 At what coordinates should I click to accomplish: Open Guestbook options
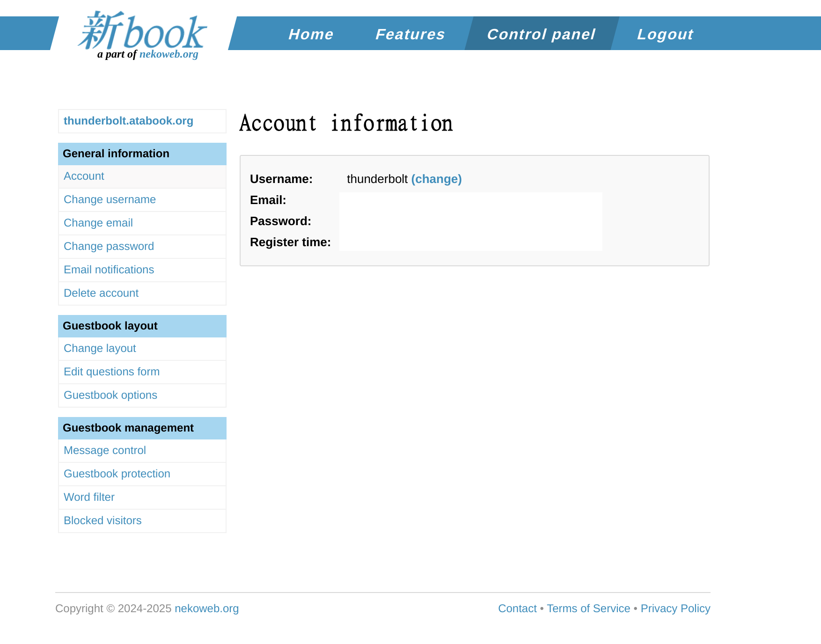[110, 395]
